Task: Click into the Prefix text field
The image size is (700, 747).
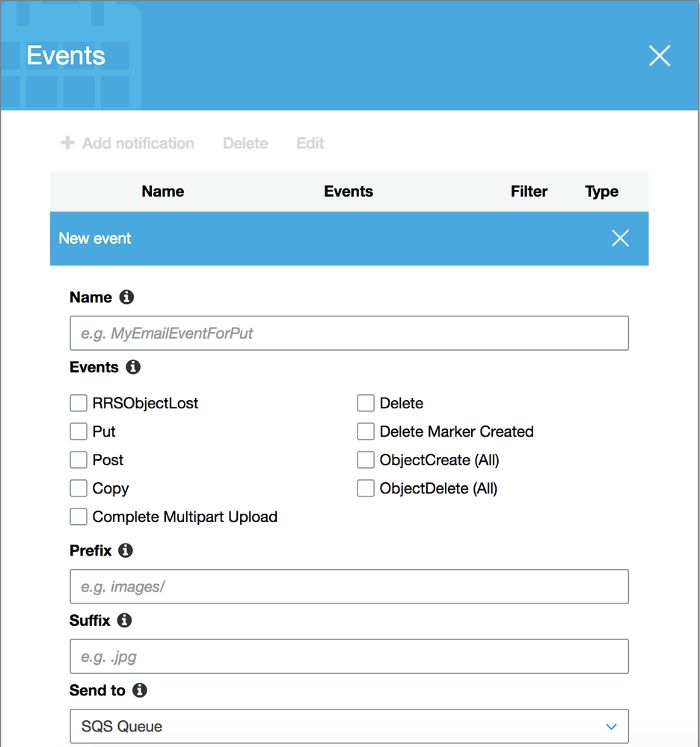Action: (349, 587)
